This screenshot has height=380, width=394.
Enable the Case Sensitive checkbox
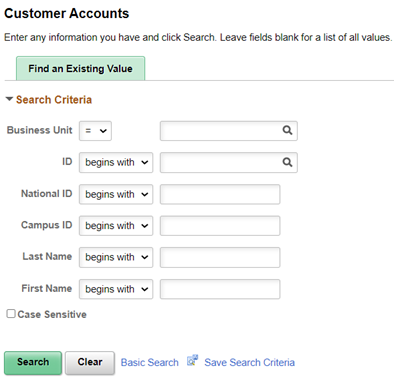pyautogui.click(x=11, y=314)
